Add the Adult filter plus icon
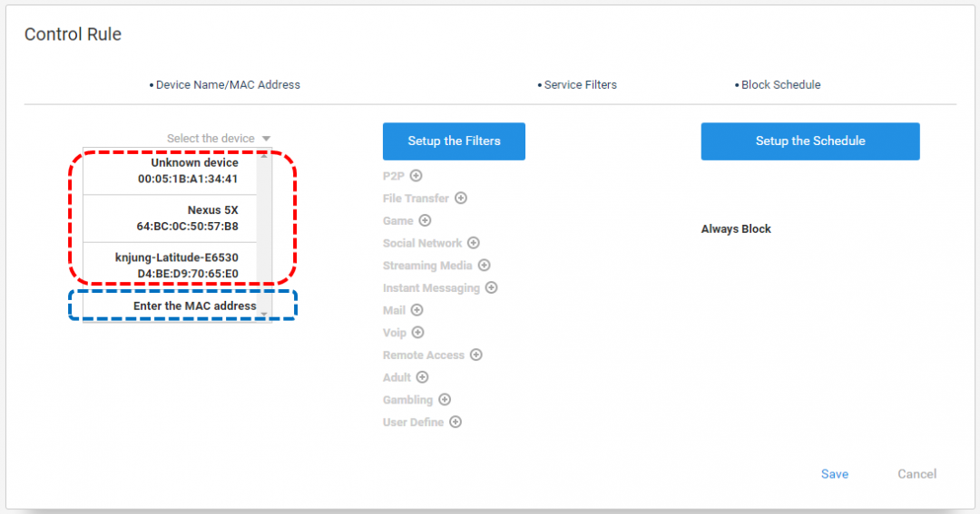The image size is (980, 514). pos(423,377)
